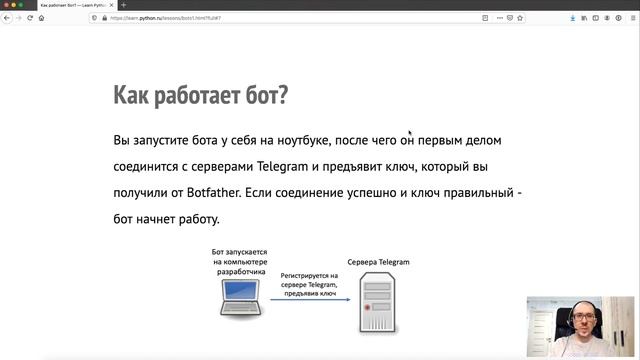The width and height of the screenshot is (640, 360).
Task: Click the heading 'Как работает бот?'
Action: [x=201, y=95]
